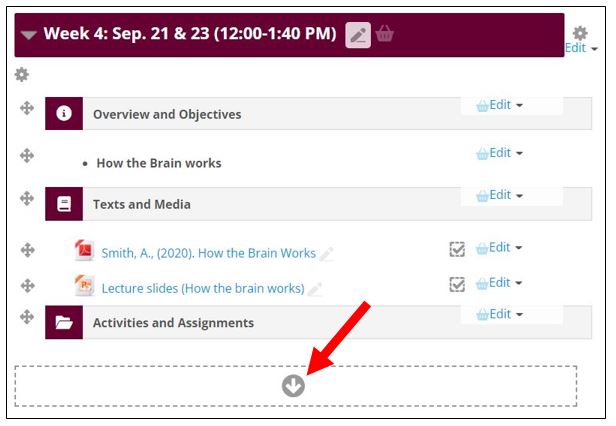Click the move handle beside Overview and Objectives

click(27, 108)
